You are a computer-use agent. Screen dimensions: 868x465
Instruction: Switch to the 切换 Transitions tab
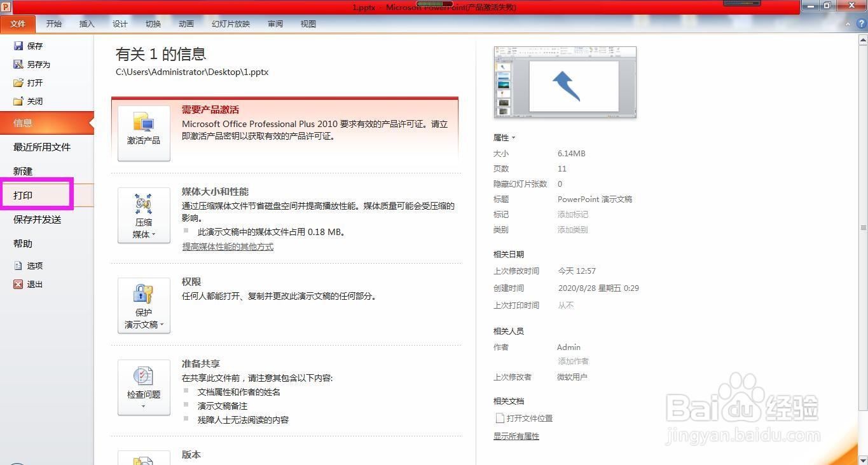(x=153, y=24)
